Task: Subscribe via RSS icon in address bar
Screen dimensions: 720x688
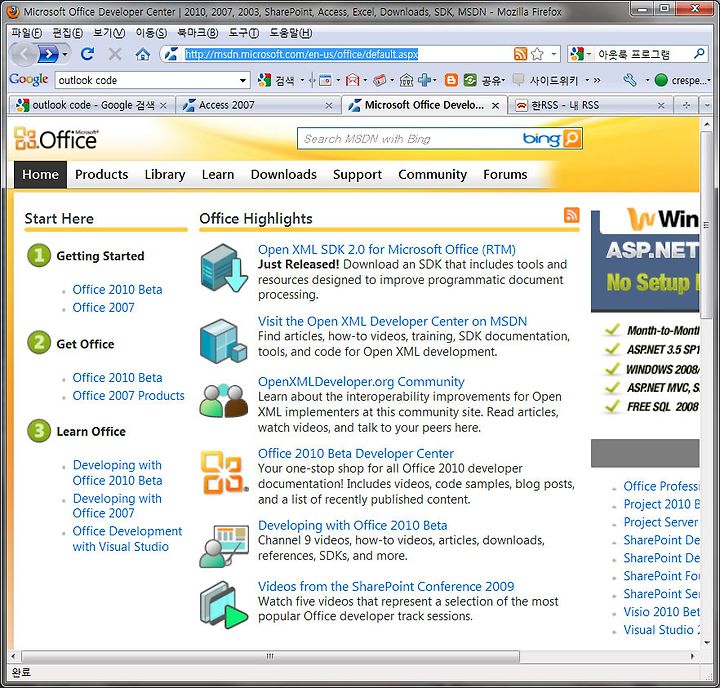Action: click(520, 54)
